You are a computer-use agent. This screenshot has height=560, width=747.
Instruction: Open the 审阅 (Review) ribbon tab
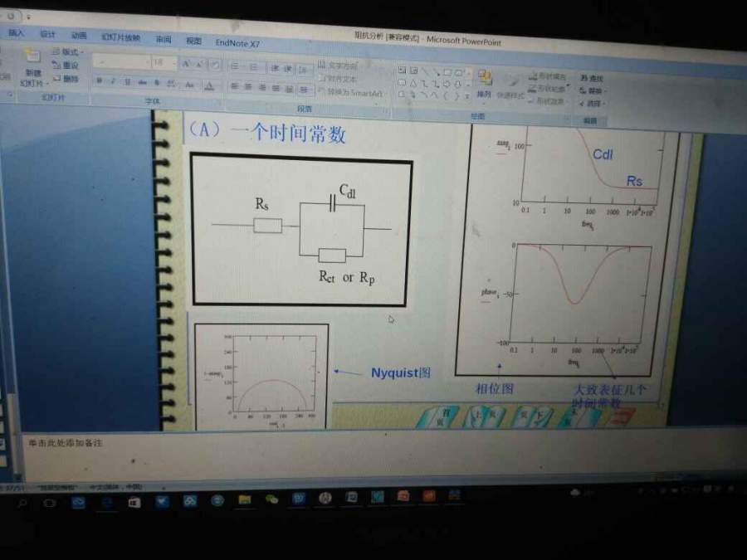coord(164,39)
